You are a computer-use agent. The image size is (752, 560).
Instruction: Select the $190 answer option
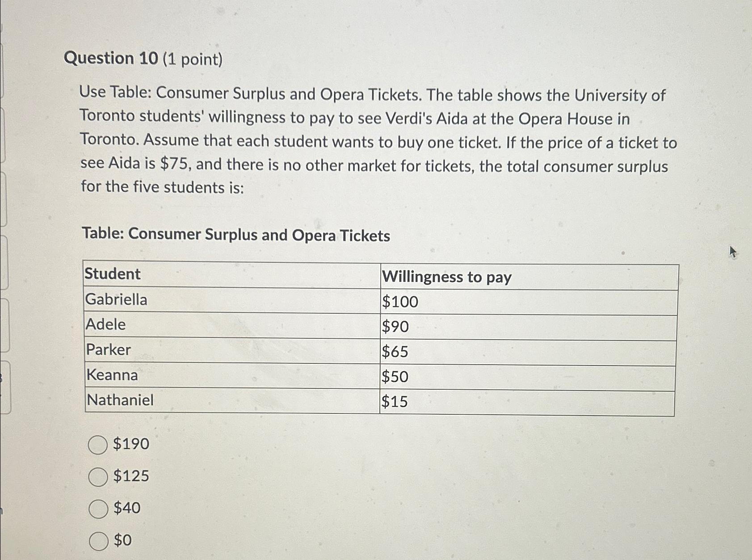[98, 445]
